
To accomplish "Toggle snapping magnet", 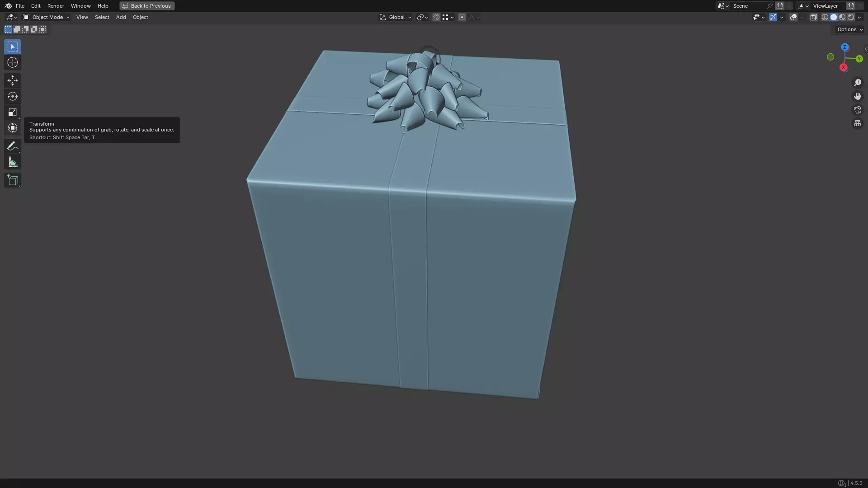I will point(436,17).
